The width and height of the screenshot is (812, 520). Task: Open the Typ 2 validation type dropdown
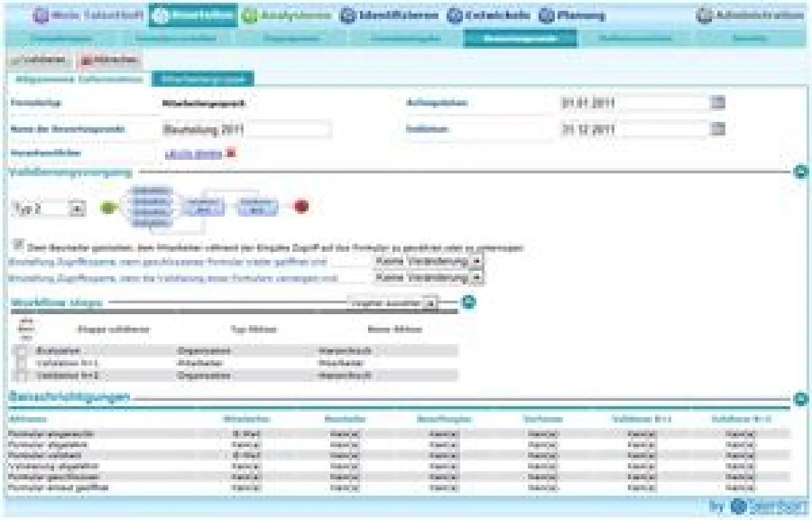click(77, 209)
